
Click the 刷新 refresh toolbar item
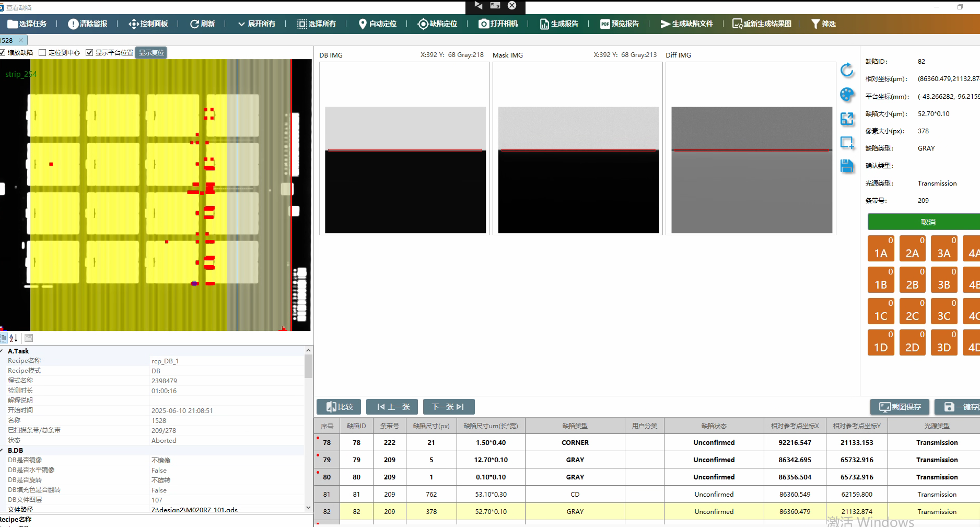coord(203,24)
